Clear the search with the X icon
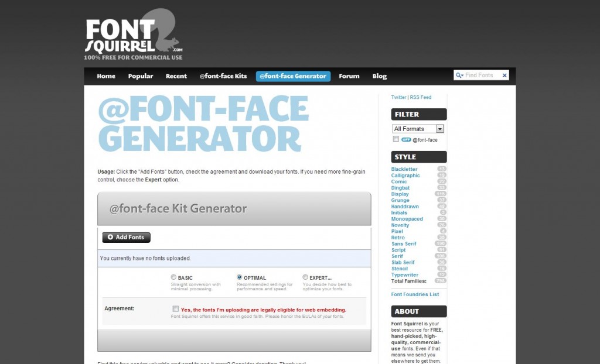 click(x=504, y=75)
